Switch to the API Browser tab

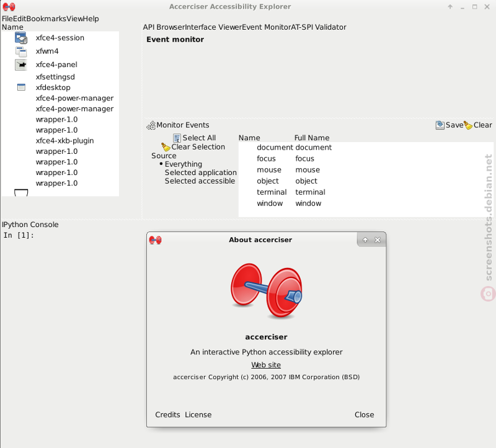tap(164, 27)
